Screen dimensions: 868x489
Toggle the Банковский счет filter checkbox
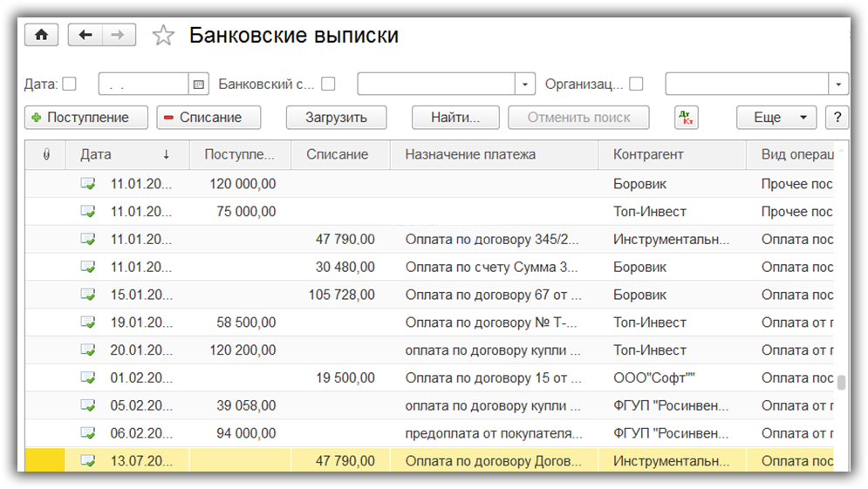(328, 85)
